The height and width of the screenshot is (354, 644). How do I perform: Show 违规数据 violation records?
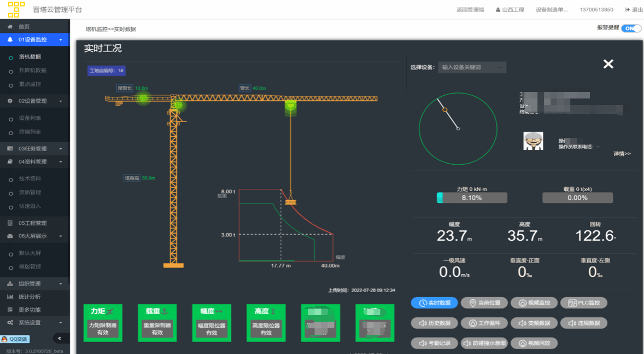click(x=583, y=323)
